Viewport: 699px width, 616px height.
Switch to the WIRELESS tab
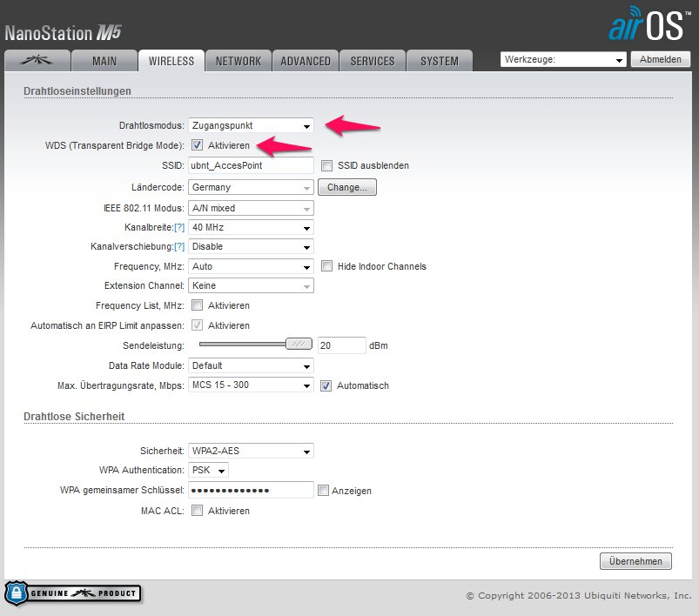(171, 61)
